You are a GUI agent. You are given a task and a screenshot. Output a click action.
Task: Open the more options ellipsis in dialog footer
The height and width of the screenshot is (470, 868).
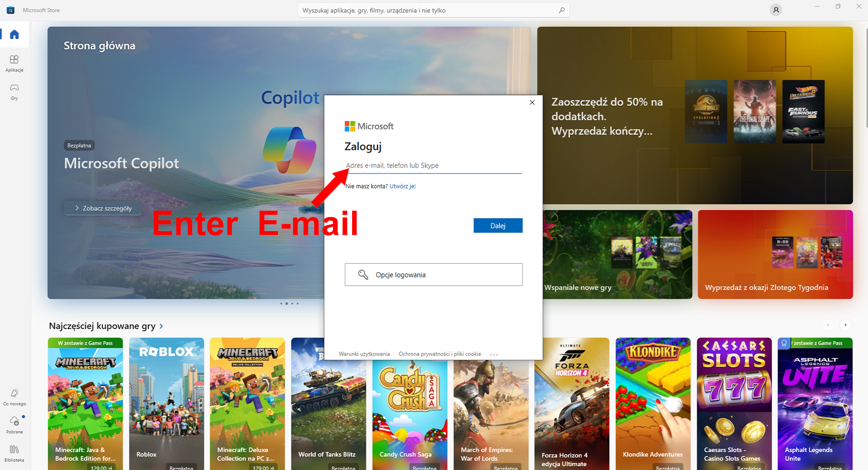[494, 354]
